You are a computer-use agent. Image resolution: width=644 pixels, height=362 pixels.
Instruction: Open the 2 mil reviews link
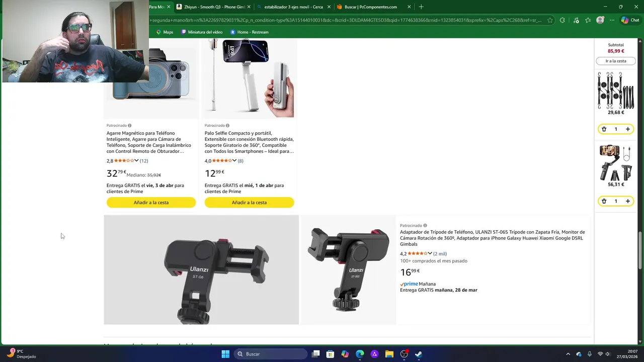coord(440,254)
